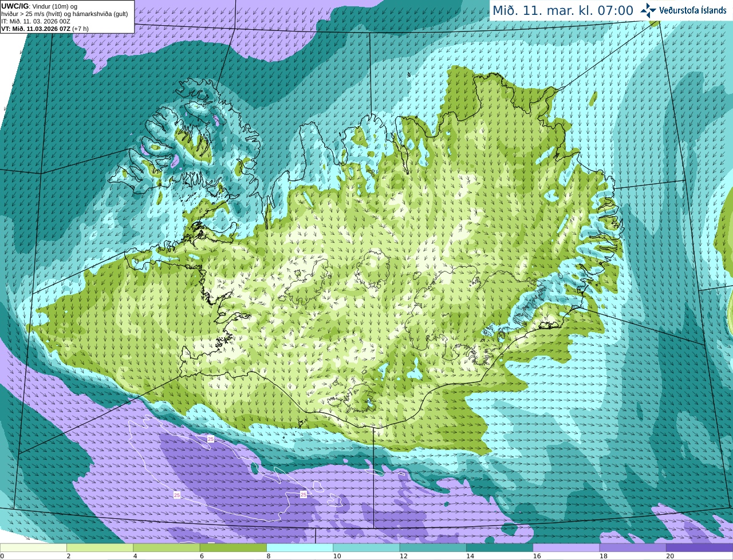The height and width of the screenshot is (560, 733).
Task: Click the legend value 8
Action: [269, 556]
